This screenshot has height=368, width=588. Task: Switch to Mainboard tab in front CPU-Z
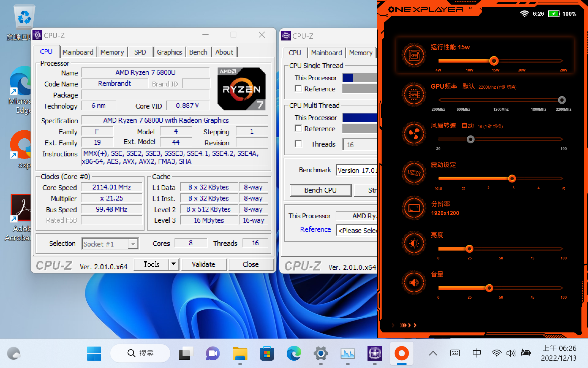tap(78, 52)
